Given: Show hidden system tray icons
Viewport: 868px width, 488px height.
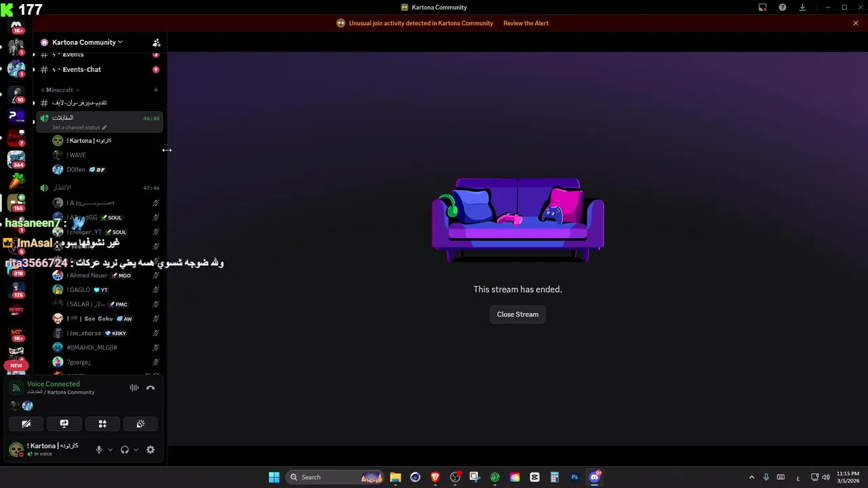Looking at the screenshot, I should (751, 477).
